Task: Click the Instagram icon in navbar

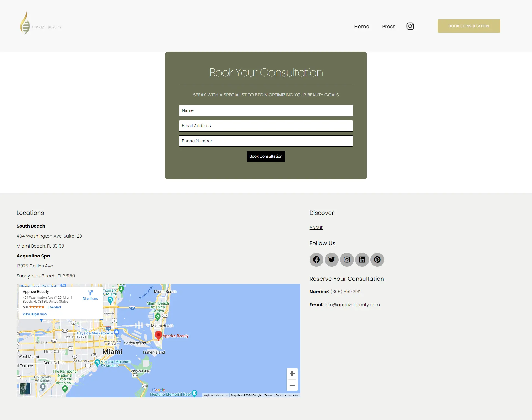Action: pyautogui.click(x=410, y=26)
